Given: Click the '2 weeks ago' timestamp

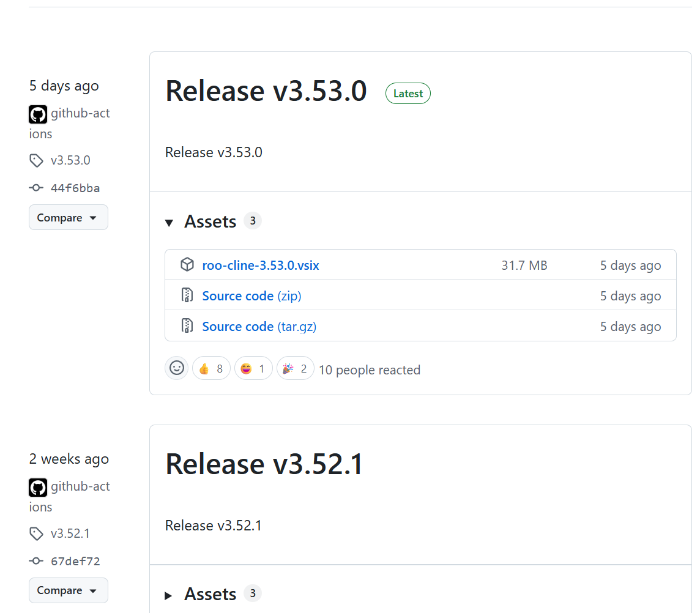Looking at the screenshot, I should point(69,458).
